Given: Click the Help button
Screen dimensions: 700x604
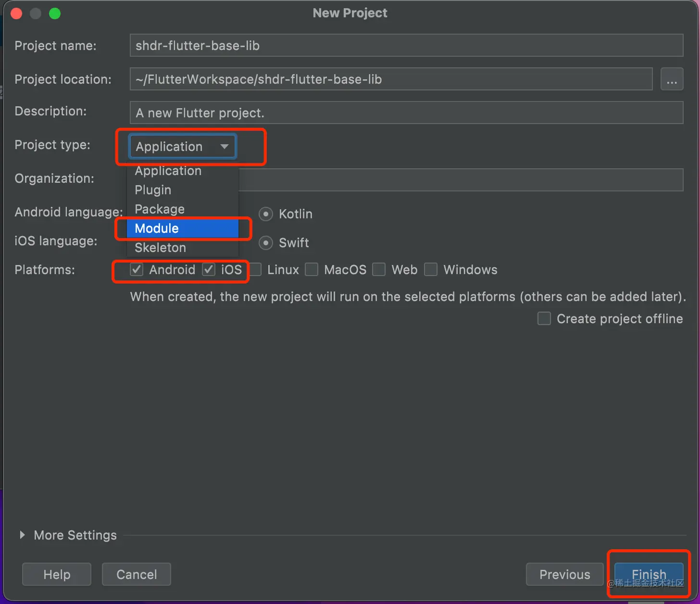Looking at the screenshot, I should point(57,574).
